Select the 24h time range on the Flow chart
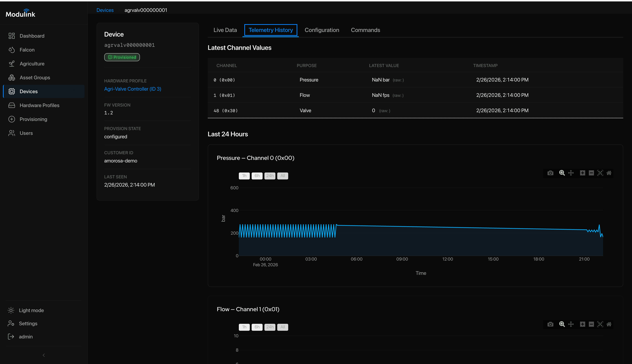This screenshot has width=632, height=364. [x=270, y=327]
